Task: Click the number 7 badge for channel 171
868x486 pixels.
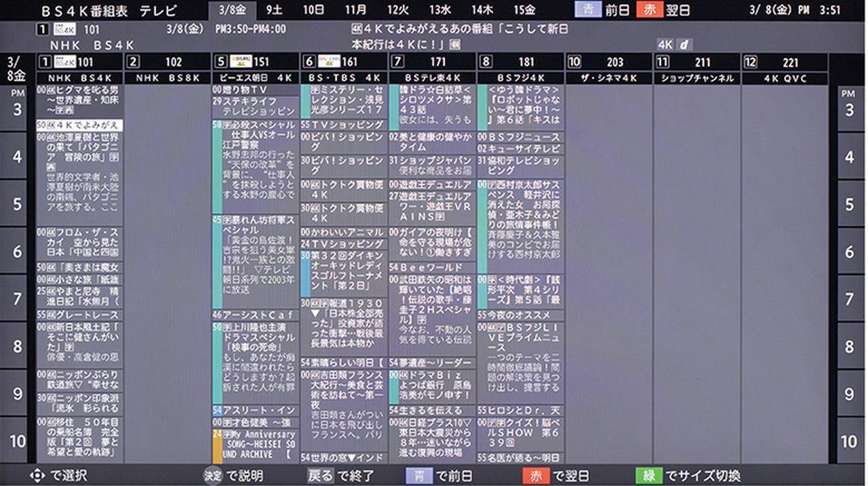Action: point(397,62)
